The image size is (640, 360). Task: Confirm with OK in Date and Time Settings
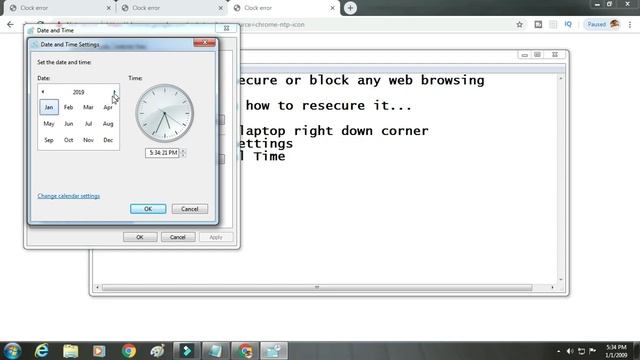[x=148, y=209]
